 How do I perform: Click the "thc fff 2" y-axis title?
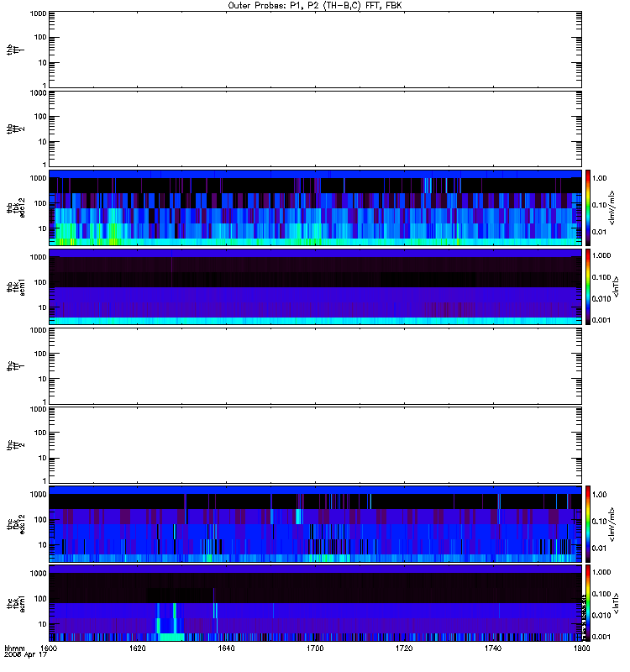click(16, 445)
